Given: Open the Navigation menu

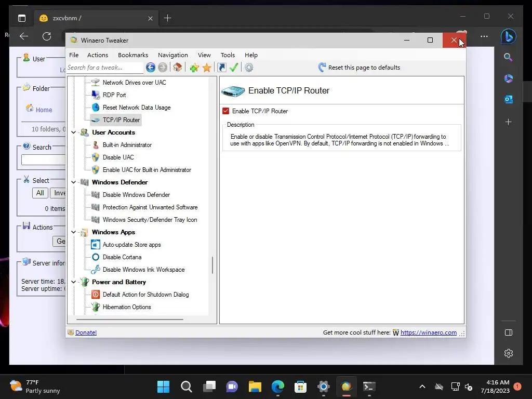Looking at the screenshot, I should pyautogui.click(x=172, y=55).
